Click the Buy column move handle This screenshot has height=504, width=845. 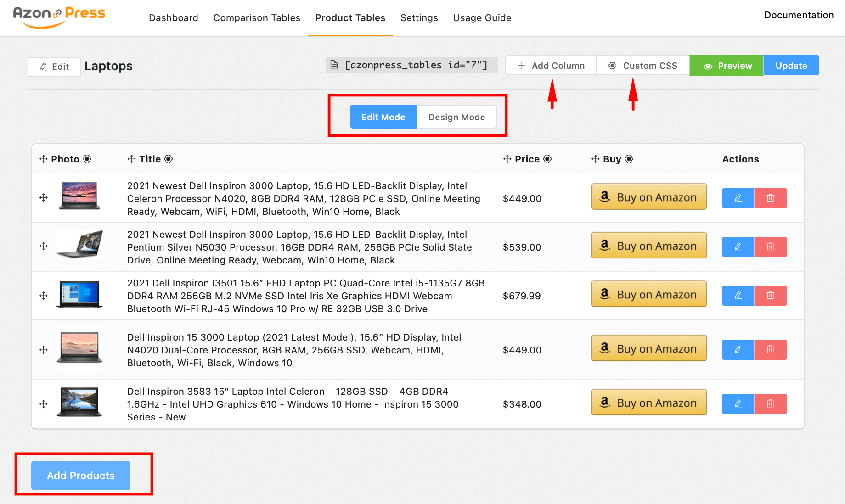596,159
